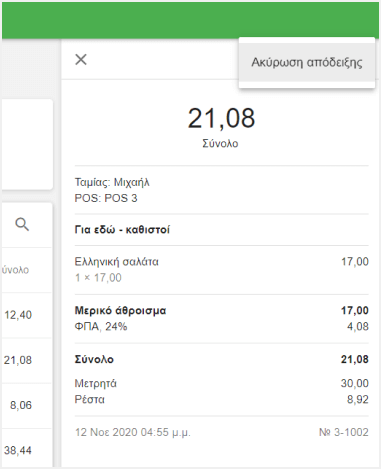The height and width of the screenshot is (469, 381).
Task: Click Για εδώ - καθιστοί order type
Action: tap(122, 230)
